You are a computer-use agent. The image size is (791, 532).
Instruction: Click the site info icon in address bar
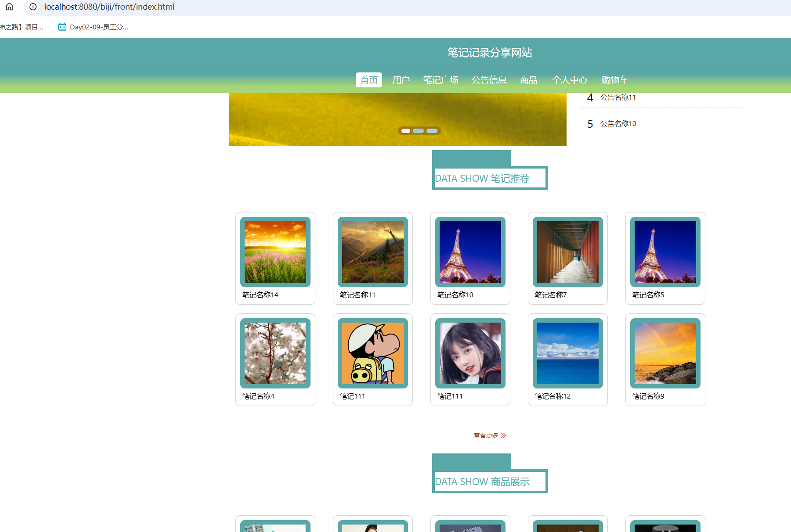click(33, 7)
